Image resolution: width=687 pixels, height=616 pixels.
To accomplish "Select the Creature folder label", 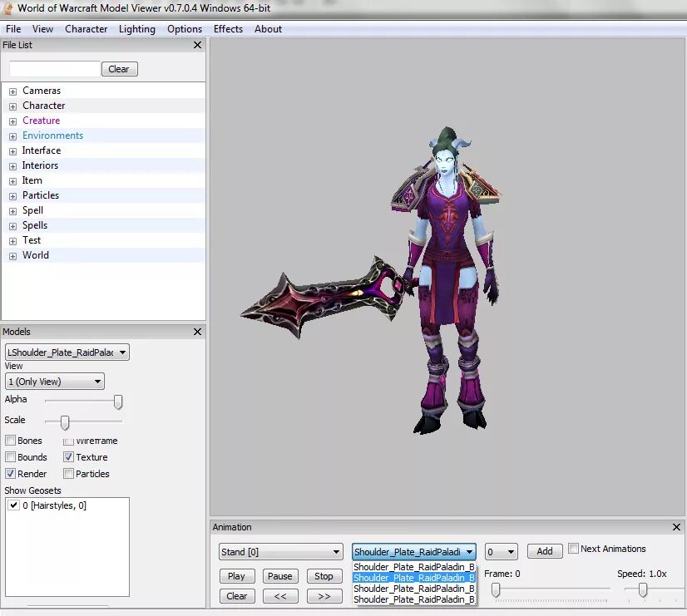I will click(x=42, y=121).
